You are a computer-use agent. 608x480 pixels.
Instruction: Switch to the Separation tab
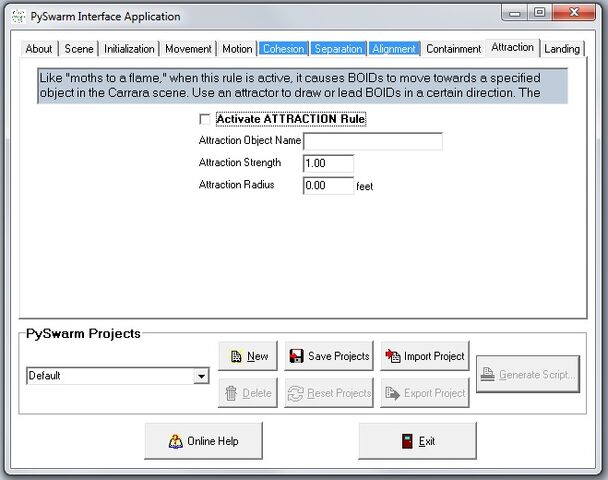(x=338, y=49)
